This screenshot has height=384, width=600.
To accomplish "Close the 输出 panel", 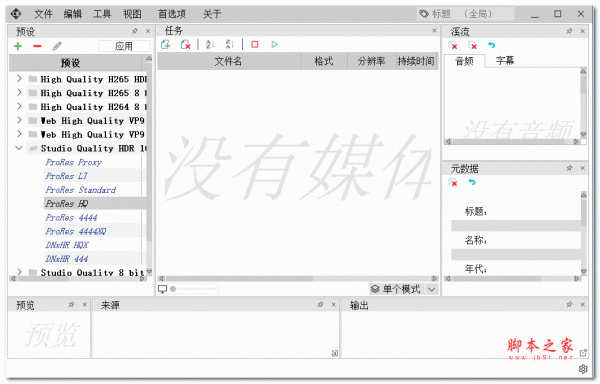I will 582,304.
